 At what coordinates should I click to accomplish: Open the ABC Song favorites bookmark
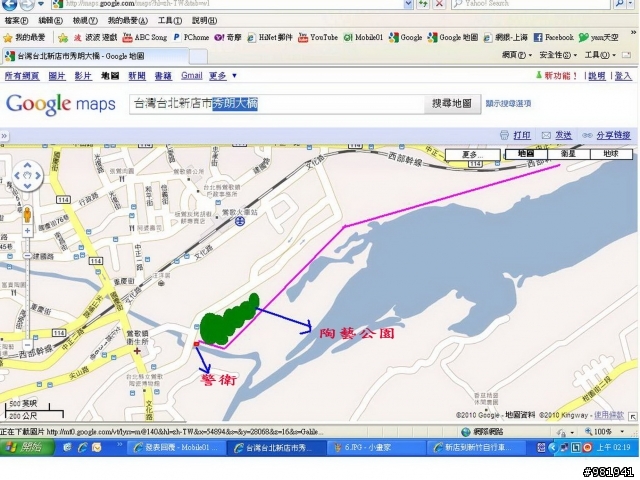145,38
